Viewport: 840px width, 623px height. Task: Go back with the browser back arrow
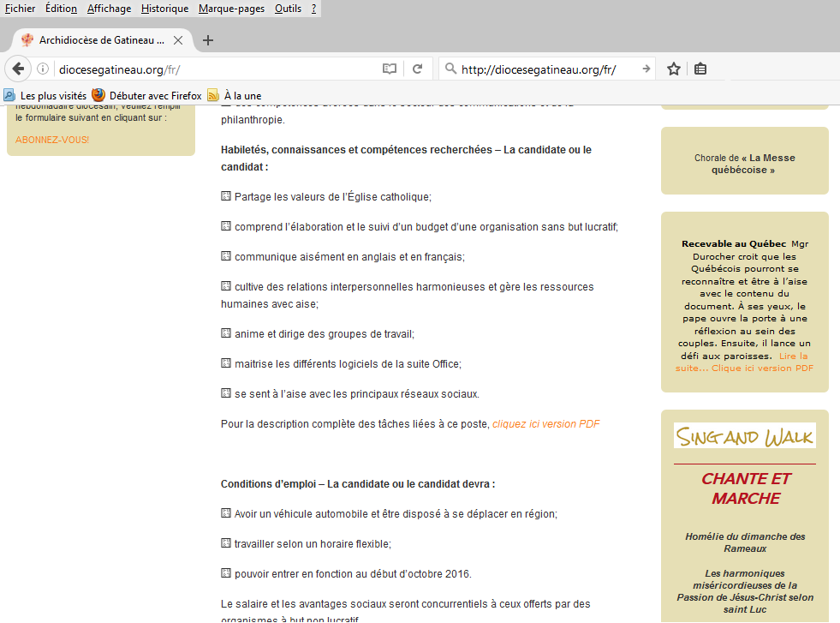tap(18, 69)
